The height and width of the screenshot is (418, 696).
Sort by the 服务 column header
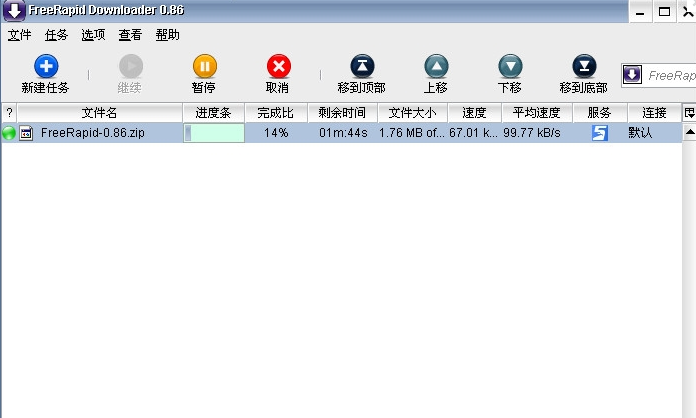(600, 113)
